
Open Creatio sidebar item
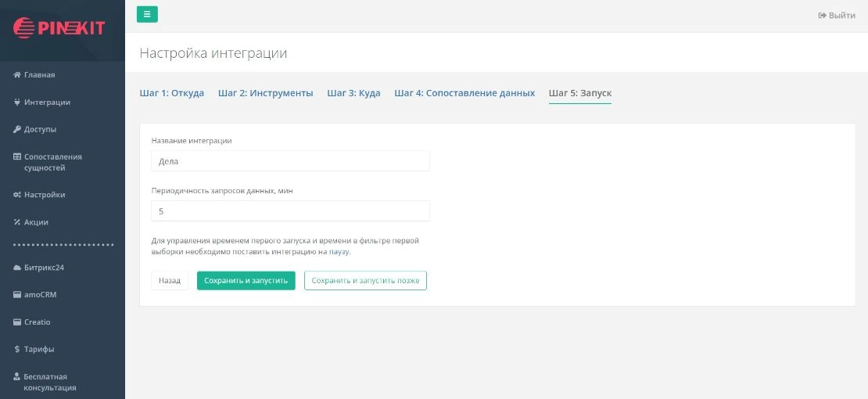(x=37, y=322)
